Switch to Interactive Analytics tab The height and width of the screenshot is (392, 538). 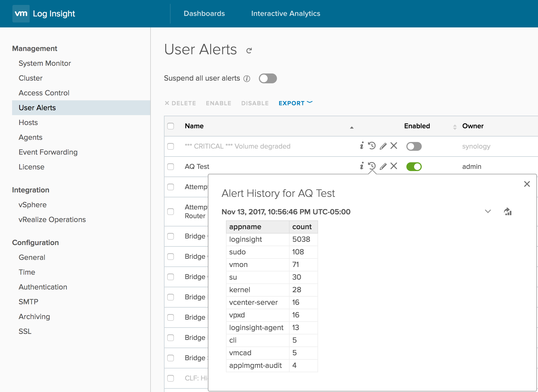click(x=285, y=13)
